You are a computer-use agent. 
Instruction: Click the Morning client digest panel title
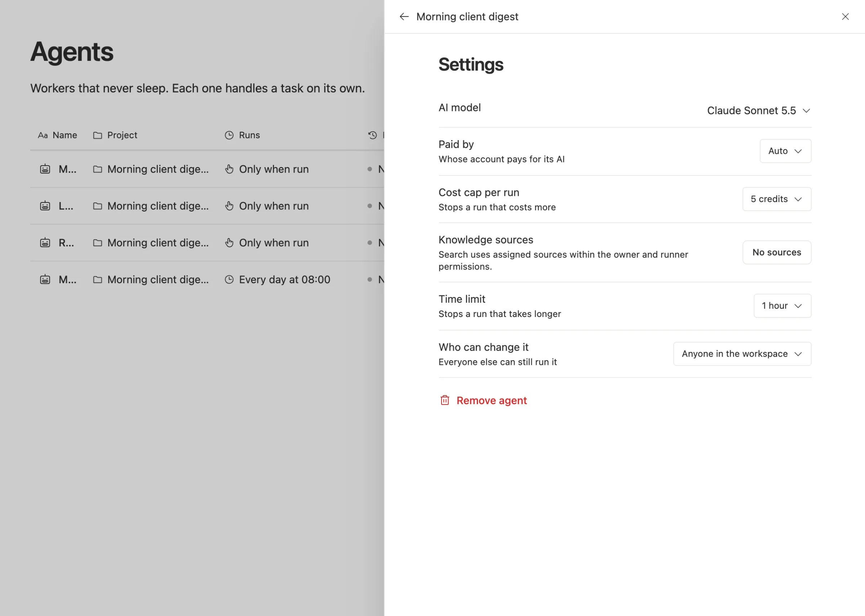467,17
